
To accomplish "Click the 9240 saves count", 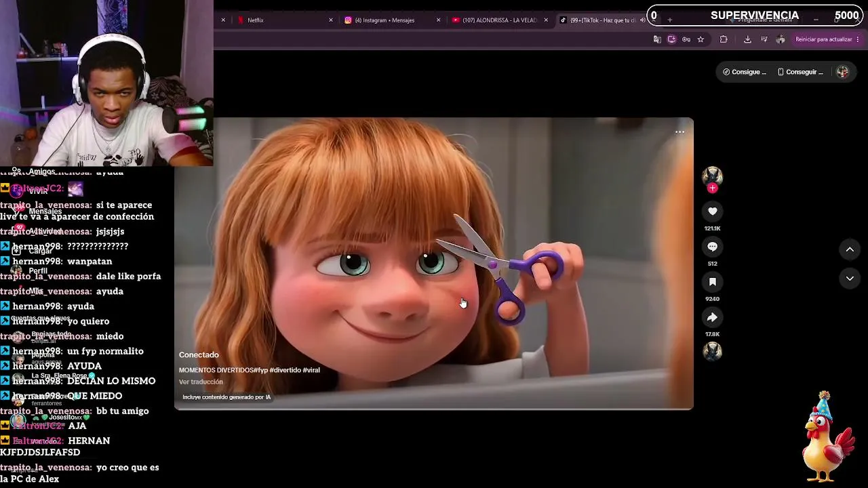I will coord(712,299).
